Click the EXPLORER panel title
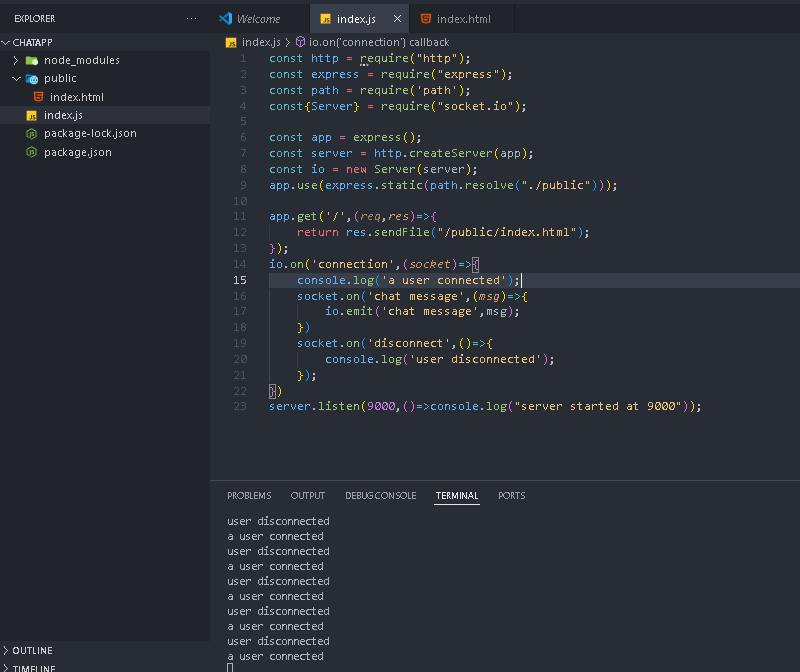The height and width of the screenshot is (672, 800). (35, 19)
